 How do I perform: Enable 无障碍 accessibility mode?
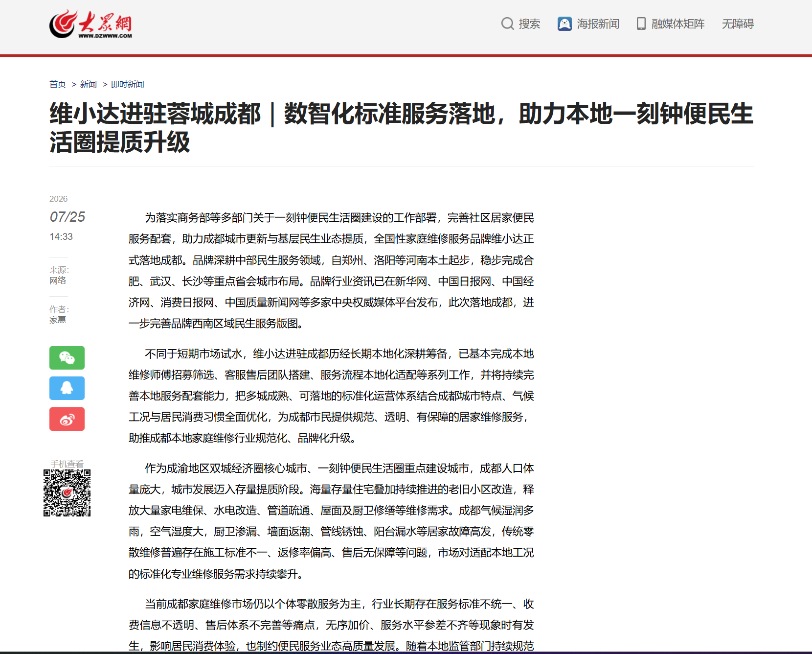[738, 23]
